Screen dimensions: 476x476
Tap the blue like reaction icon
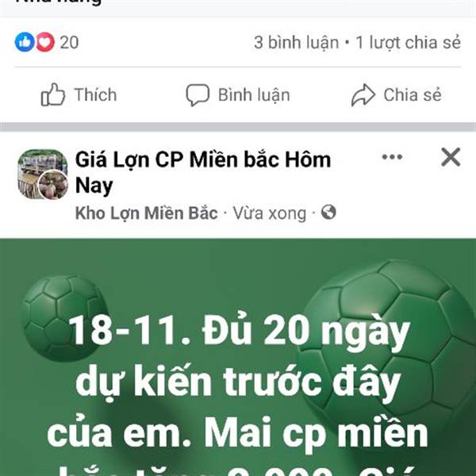pos(25,42)
